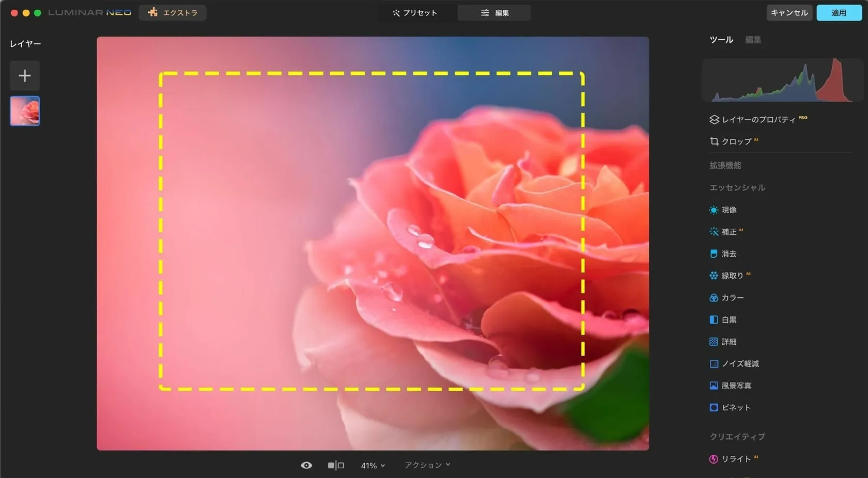
Task: Open the 現像 develop tool
Action: click(729, 210)
